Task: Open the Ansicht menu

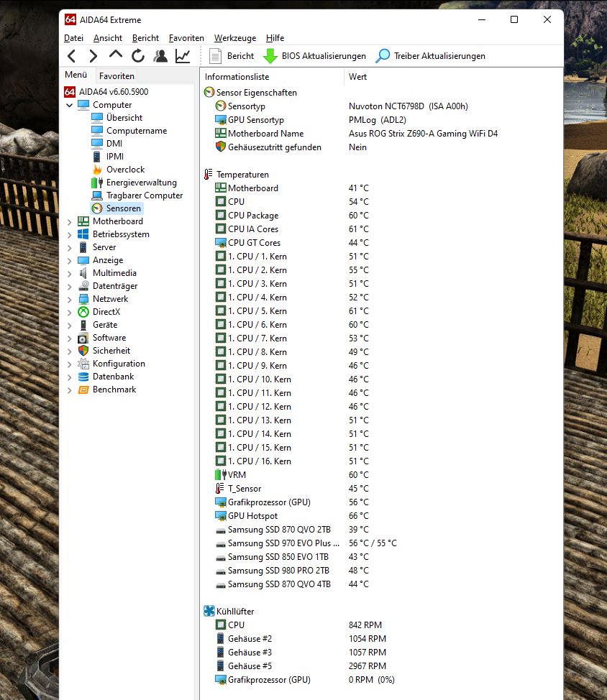Action: point(108,38)
